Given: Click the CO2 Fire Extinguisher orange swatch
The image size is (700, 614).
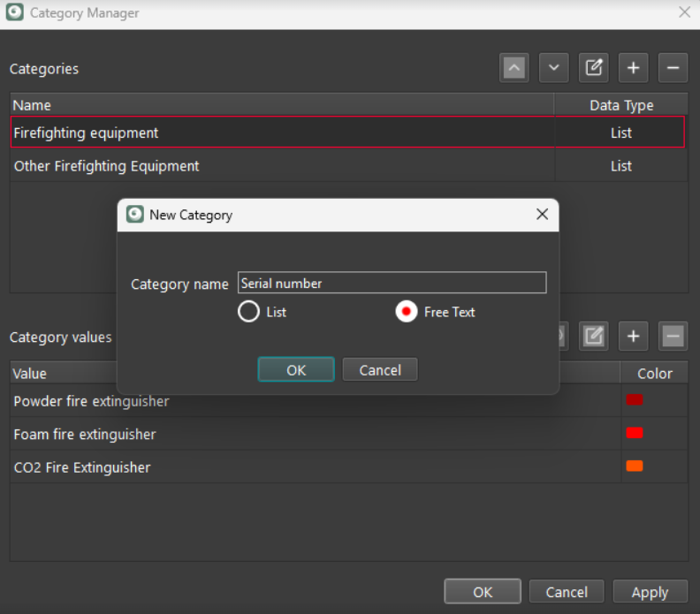Looking at the screenshot, I should (x=635, y=466).
